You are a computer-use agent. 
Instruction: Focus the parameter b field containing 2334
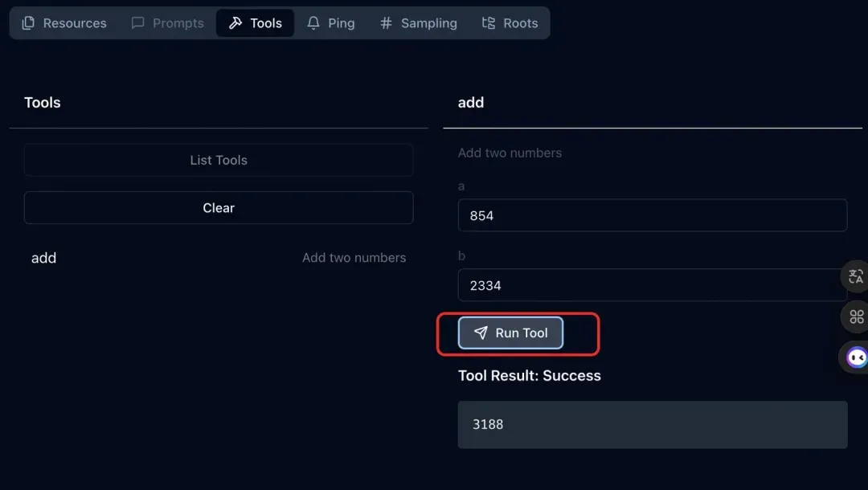[652, 285]
